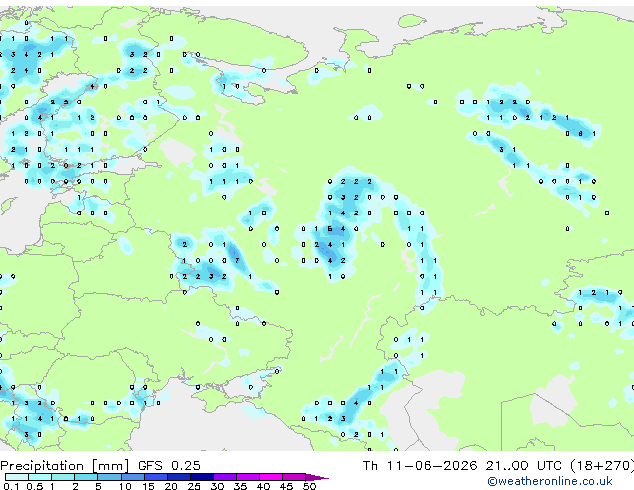
Task: Click the 35–40 mm legend color swatch
Action: 248,477
